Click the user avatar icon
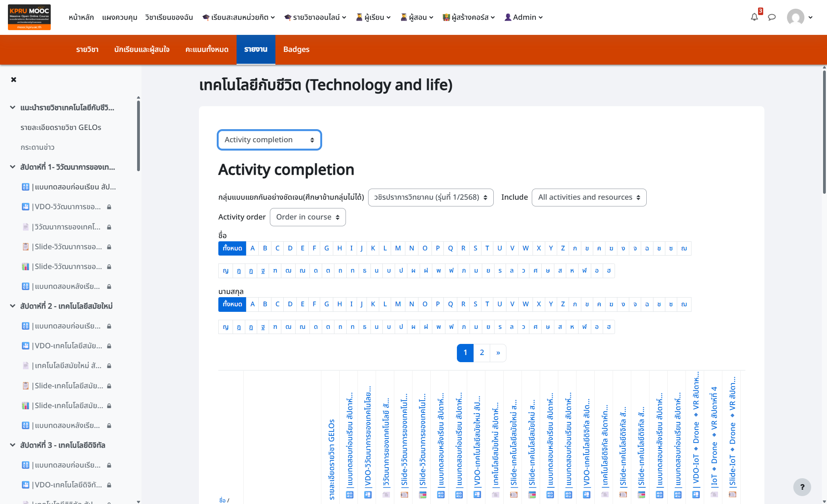Viewport: 827px width, 504px height. pos(795,17)
